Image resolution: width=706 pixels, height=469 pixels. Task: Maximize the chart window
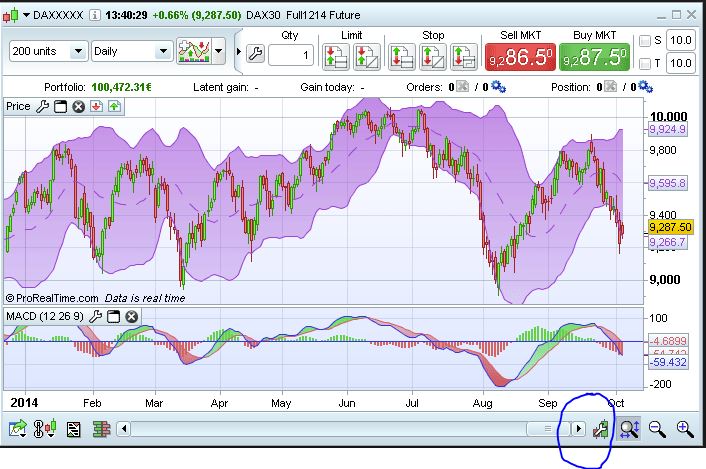click(676, 15)
